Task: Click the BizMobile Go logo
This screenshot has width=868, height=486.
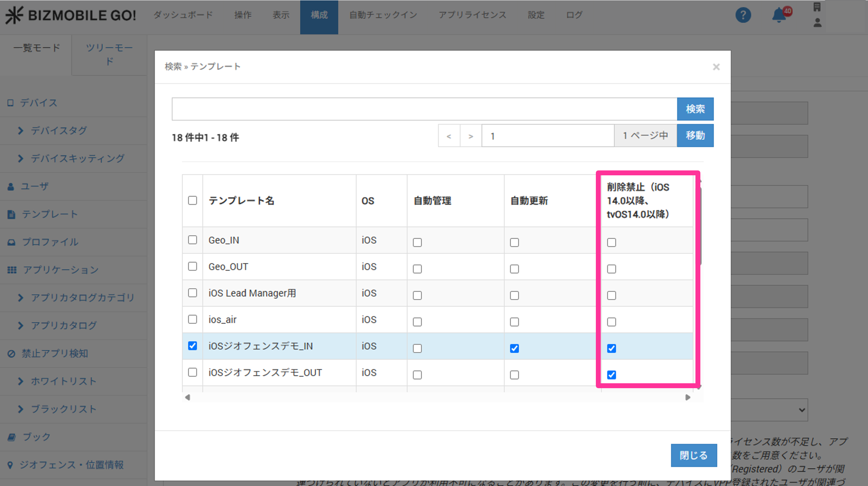Action: click(x=70, y=15)
